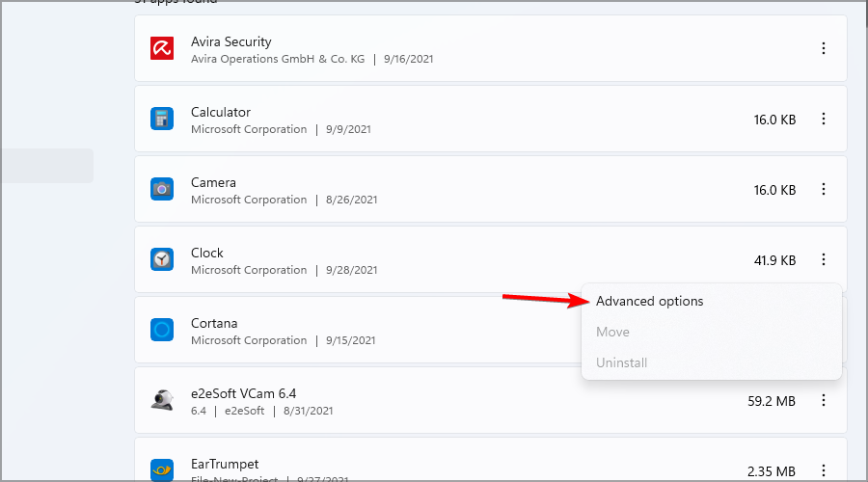Image resolution: width=868 pixels, height=482 pixels.
Task: Open three-dot menu for EarTrumpet
Action: 824,470
